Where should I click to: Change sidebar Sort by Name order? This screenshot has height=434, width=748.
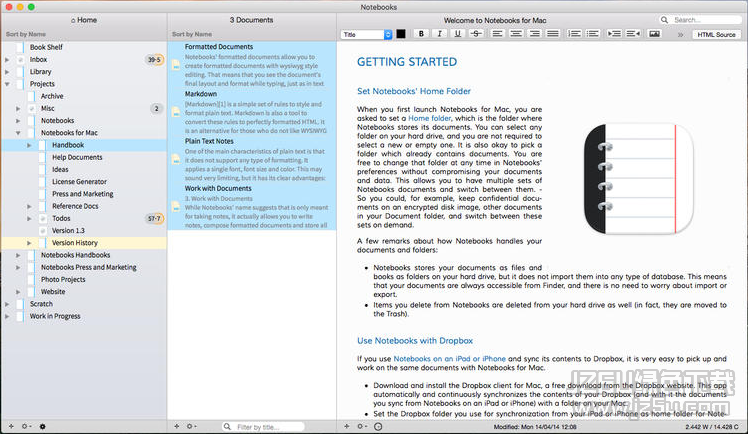pyautogui.click(x=26, y=34)
